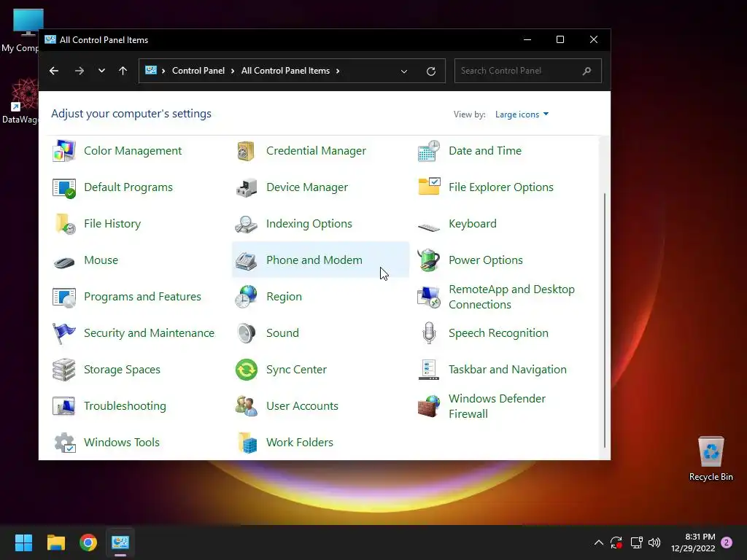Show hidden tray icons chevron

(x=599, y=542)
